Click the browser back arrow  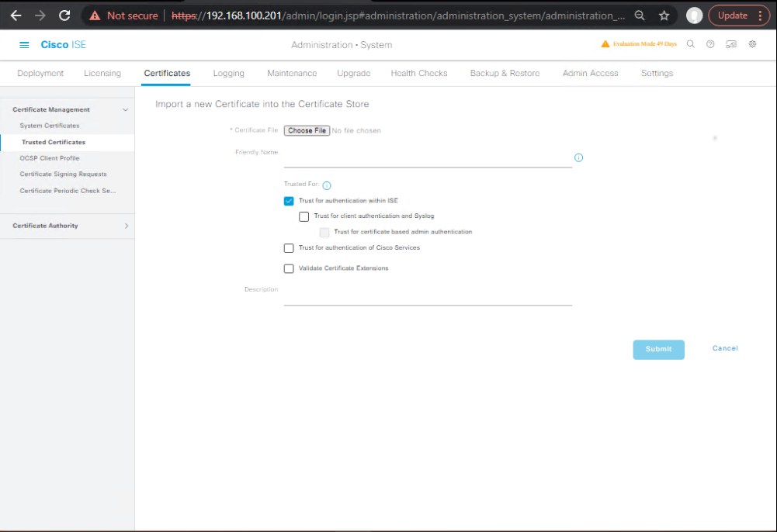(x=16, y=16)
